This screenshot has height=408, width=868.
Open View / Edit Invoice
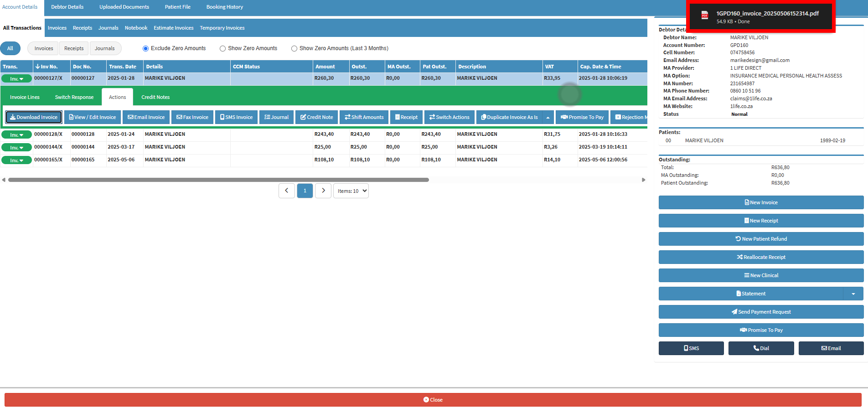[93, 117]
